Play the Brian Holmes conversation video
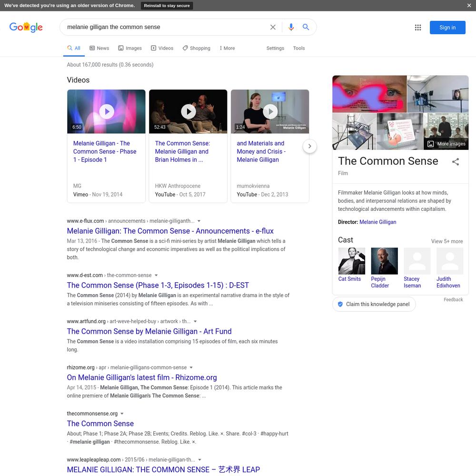This screenshot has height=476, width=476. coord(188,111)
